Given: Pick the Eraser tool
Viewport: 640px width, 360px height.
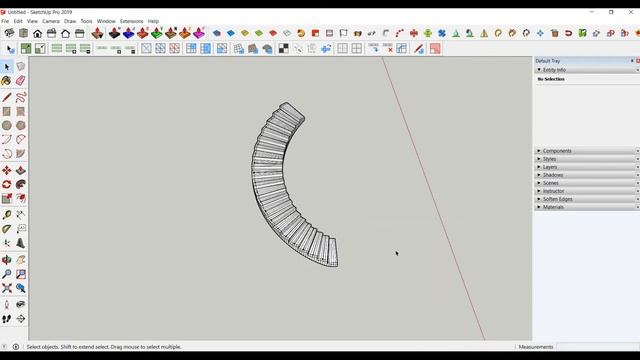Looking at the screenshot, I should [21, 81].
